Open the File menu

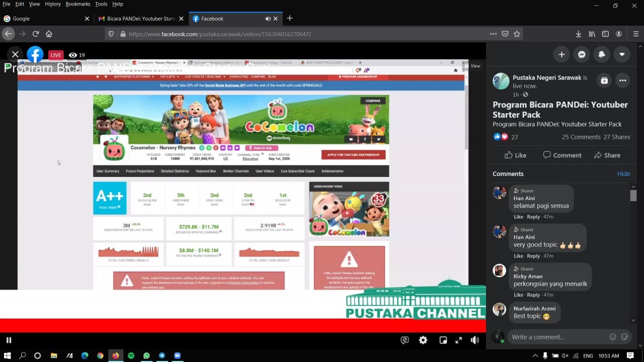click(7, 4)
